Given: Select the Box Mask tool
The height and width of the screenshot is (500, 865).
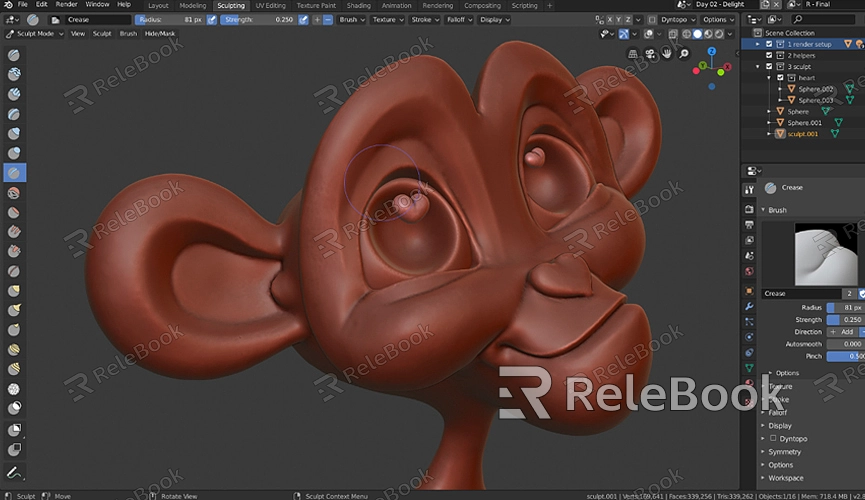Looking at the screenshot, I should tap(14, 429).
